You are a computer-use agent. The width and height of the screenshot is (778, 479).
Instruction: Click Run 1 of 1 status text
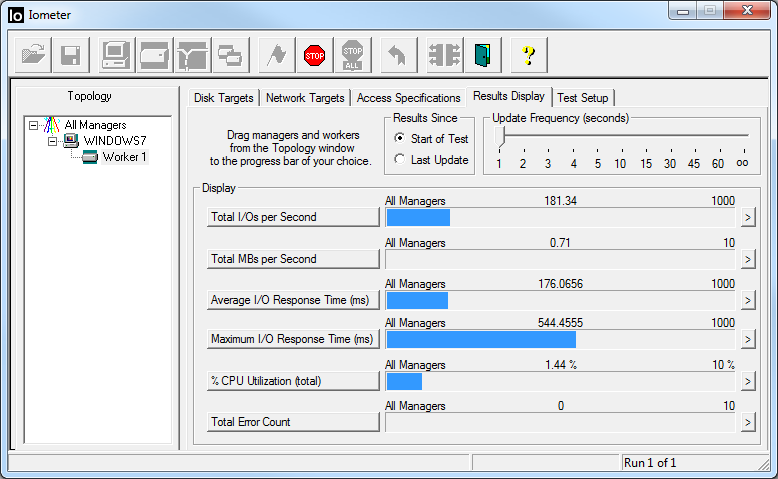[x=650, y=463]
